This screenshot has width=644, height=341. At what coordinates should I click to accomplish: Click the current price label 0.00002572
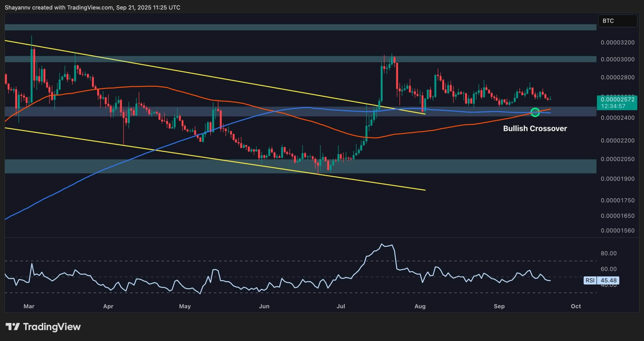point(617,100)
